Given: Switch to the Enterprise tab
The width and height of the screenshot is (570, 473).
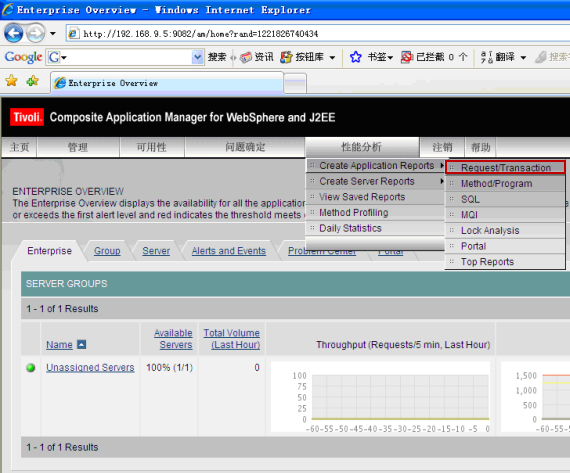Looking at the screenshot, I should (49, 251).
